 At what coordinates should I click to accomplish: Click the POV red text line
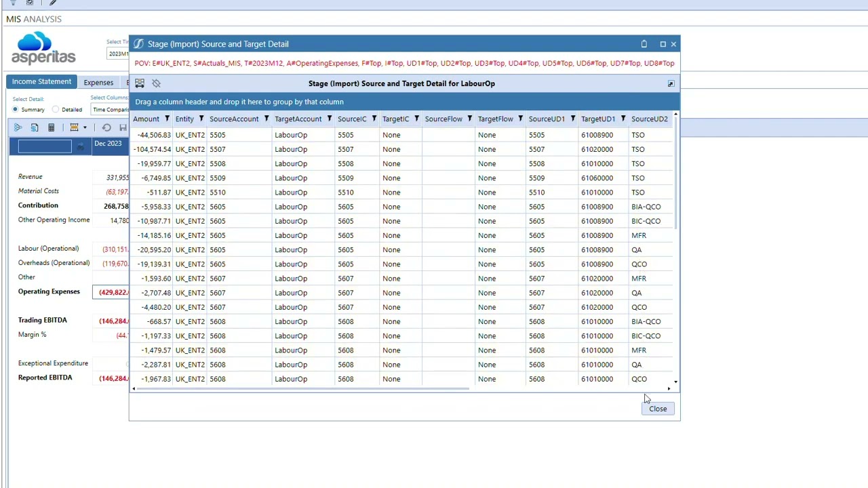[x=404, y=63]
